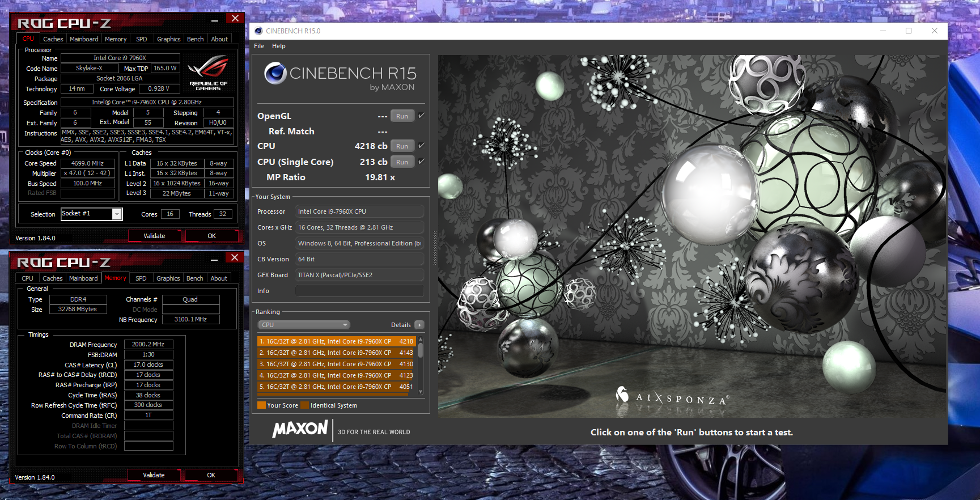The image size is (980, 500).
Task: Open Bench tab in top CPU-Z window
Action: [195, 39]
